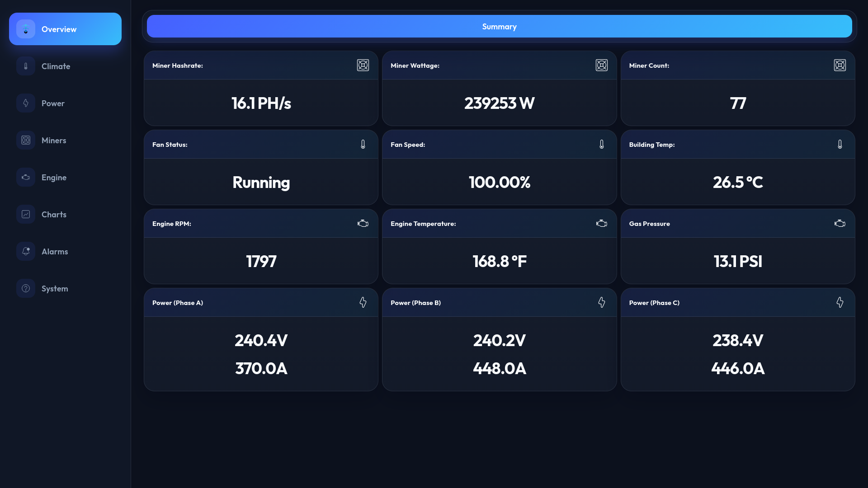Navigate to Miners label
The height and width of the screenshot is (488, 868).
pyautogui.click(x=54, y=140)
